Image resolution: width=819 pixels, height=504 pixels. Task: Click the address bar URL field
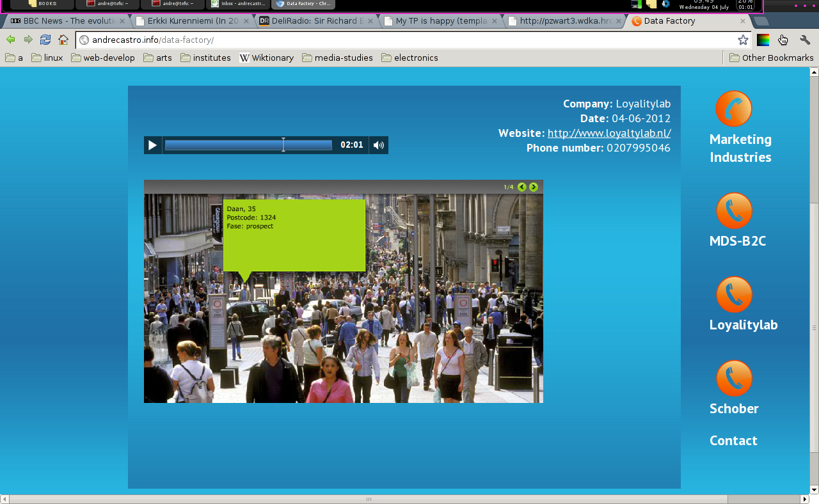pos(413,40)
